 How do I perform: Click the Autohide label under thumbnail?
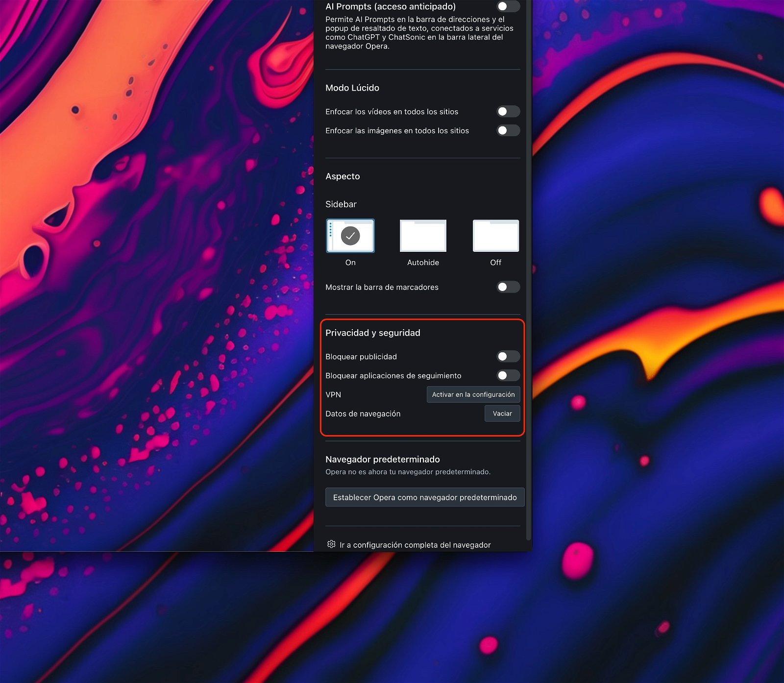coord(423,263)
